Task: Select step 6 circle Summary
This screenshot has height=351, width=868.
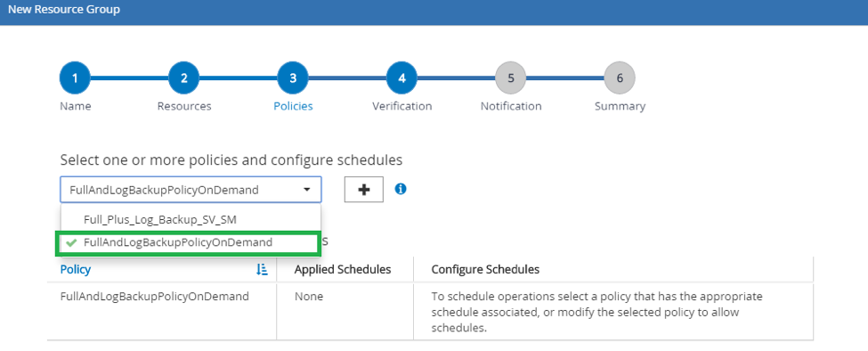Action: pos(620,78)
